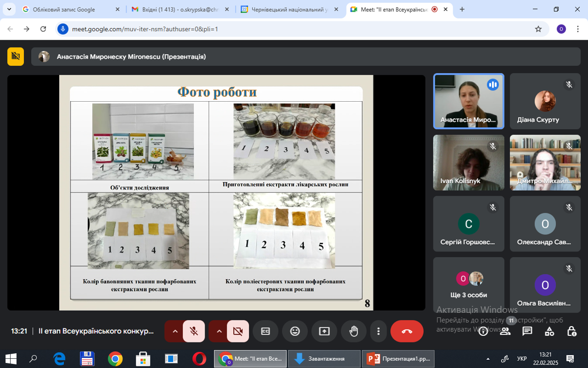
Task: Open the more options three-dot menu
Action: 378,331
